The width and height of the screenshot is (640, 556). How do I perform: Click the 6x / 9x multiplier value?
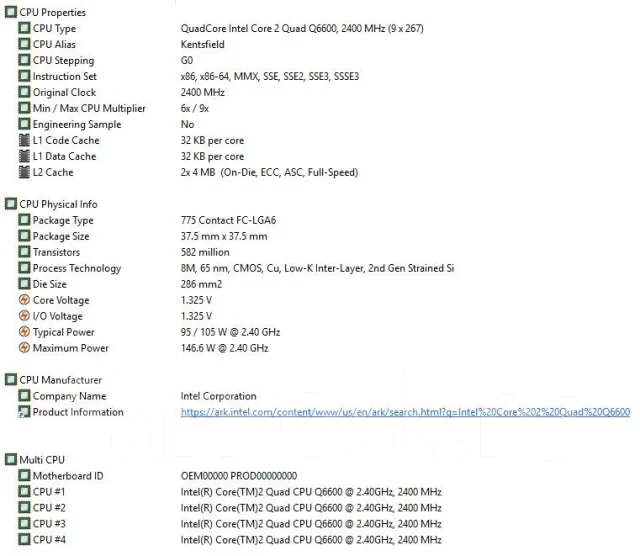195,108
